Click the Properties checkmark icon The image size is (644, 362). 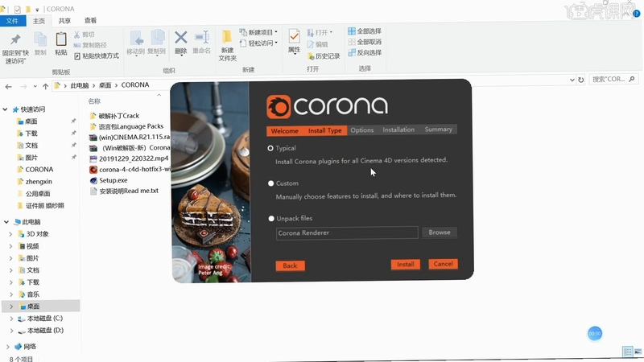click(x=294, y=36)
